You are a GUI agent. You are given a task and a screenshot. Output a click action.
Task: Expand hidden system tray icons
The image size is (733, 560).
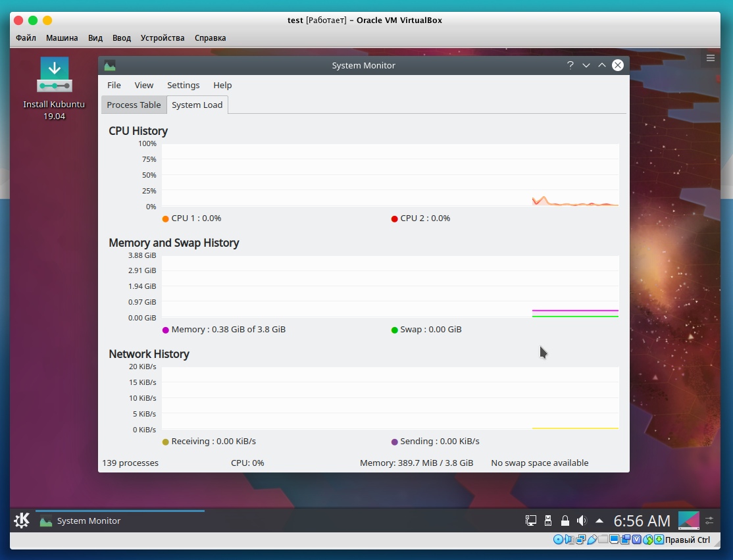click(599, 521)
